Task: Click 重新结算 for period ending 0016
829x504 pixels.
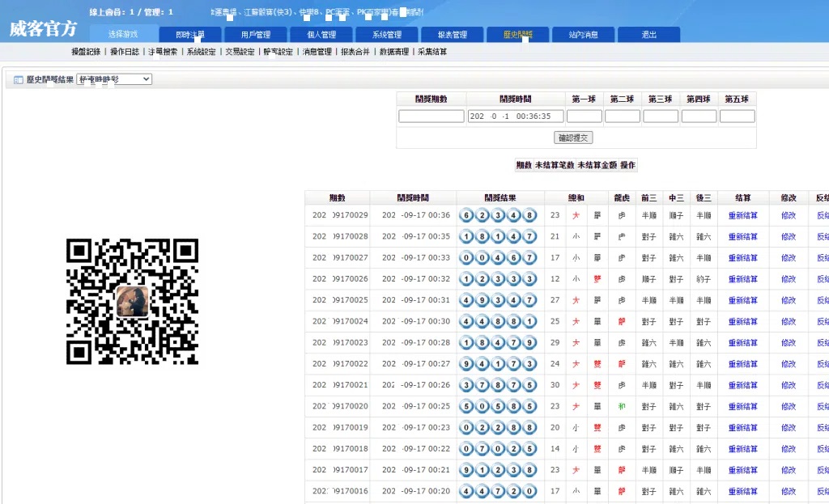Action: [x=743, y=491]
